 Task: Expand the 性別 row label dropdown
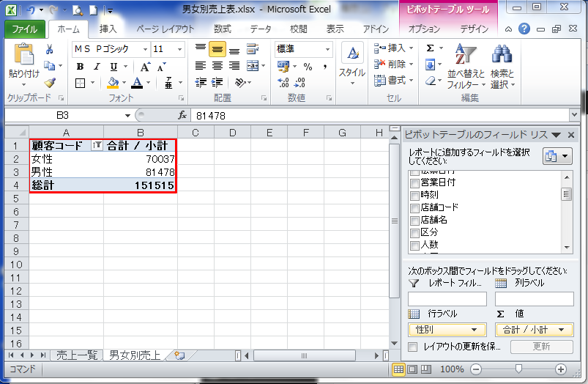coord(474,330)
